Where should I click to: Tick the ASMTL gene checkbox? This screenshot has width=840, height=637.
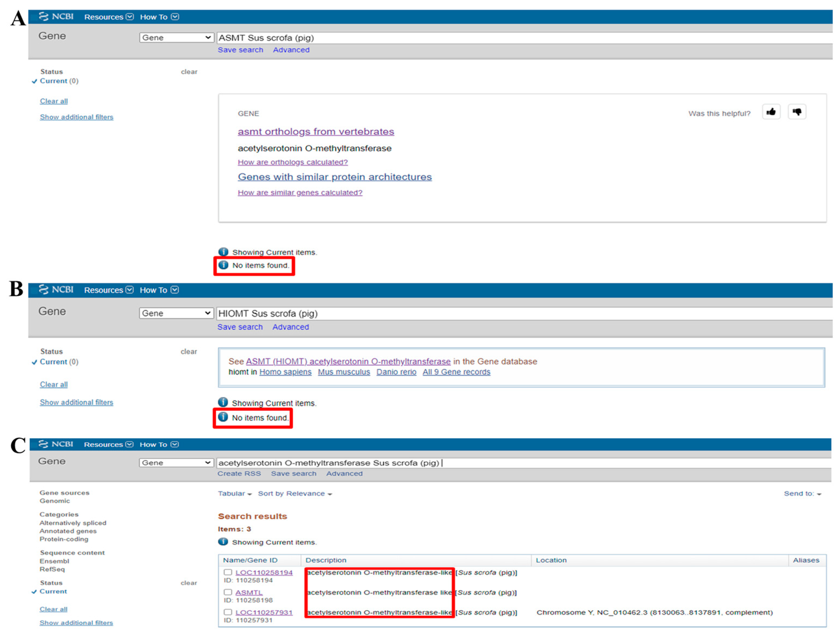pyautogui.click(x=228, y=592)
